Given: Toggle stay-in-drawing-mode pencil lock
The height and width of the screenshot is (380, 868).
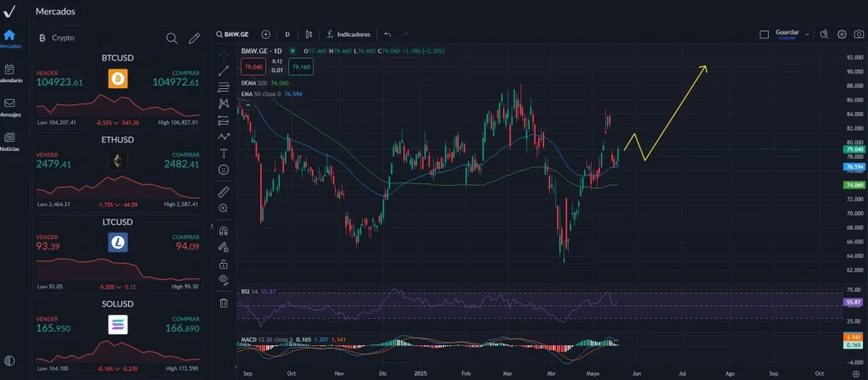Looking at the screenshot, I should tap(224, 247).
